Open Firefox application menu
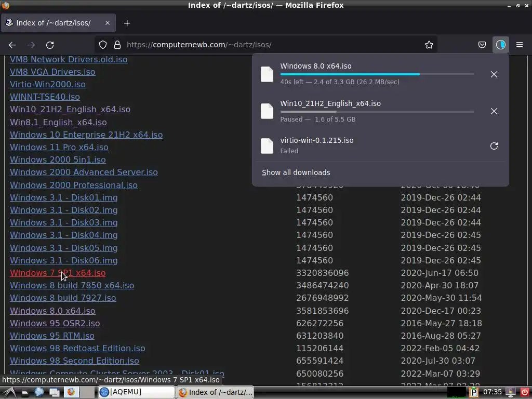The image size is (532, 399). tap(520, 45)
